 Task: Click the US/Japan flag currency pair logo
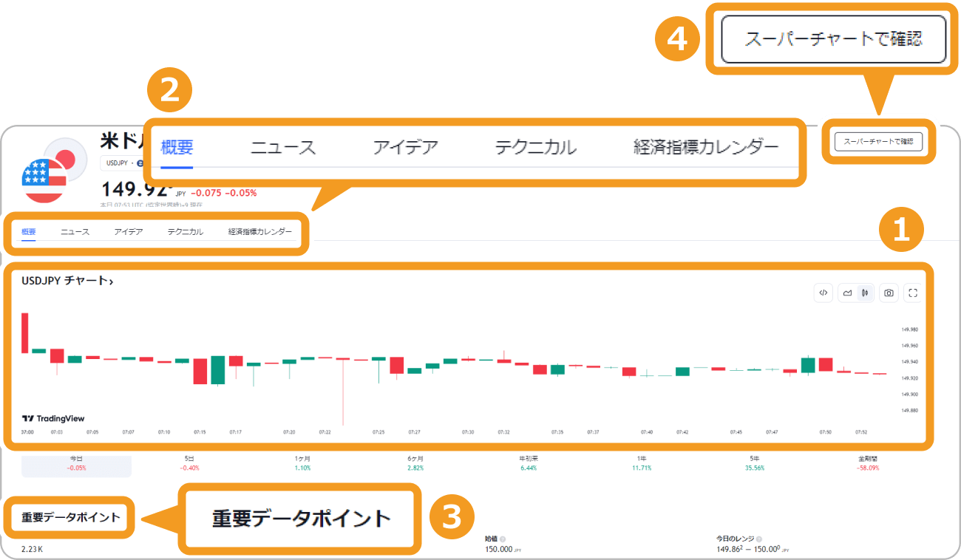(x=52, y=170)
